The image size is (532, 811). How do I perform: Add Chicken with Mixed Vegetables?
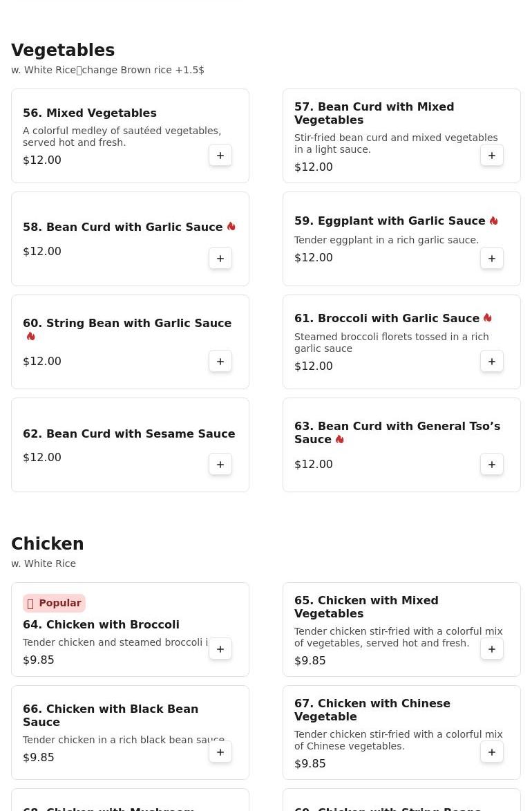pyautogui.click(x=492, y=649)
